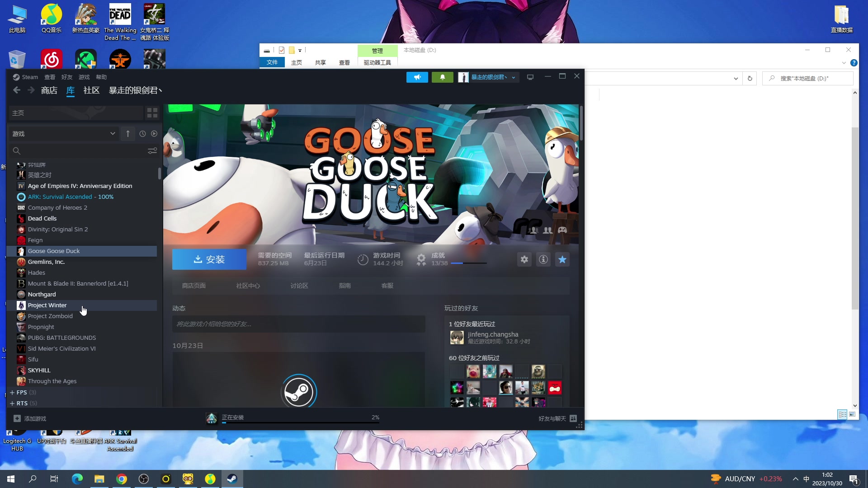The height and width of the screenshot is (488, 868).
Task: Open the 社区中心 community hub link
Action: pos(248,286)
